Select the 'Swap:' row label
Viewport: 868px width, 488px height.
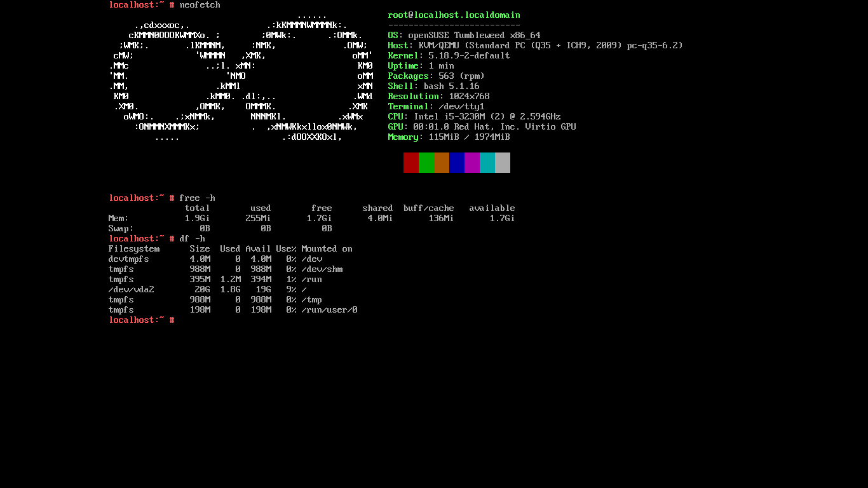tap(121, 229)
